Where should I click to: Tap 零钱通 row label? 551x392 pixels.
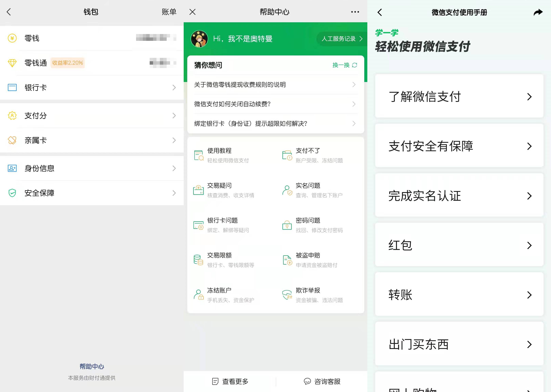tap(36, 63)
